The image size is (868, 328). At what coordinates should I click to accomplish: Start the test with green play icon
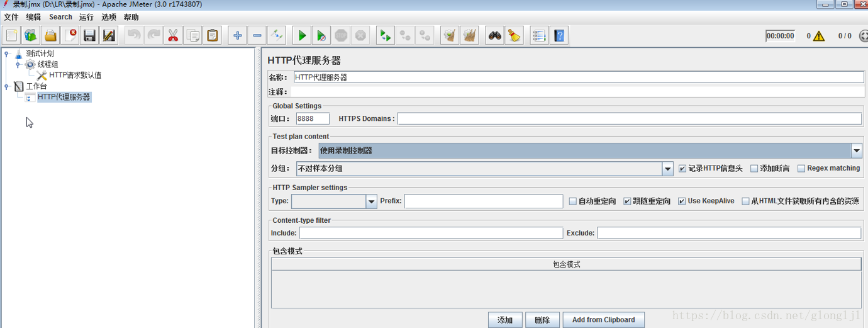302,35
